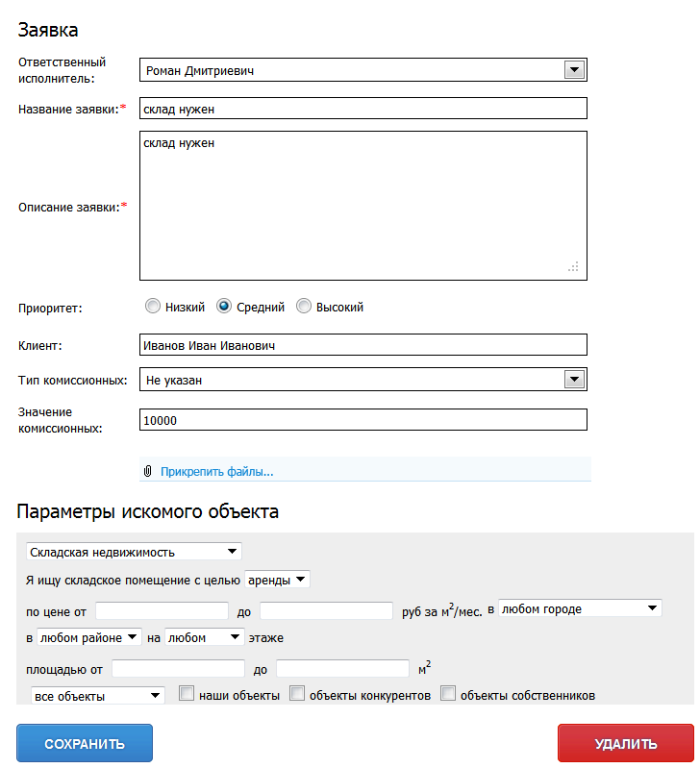Viewport: 700px width, 768px height.
Task: Click the Прикрепить файлы link
Action: pos(217,472)
